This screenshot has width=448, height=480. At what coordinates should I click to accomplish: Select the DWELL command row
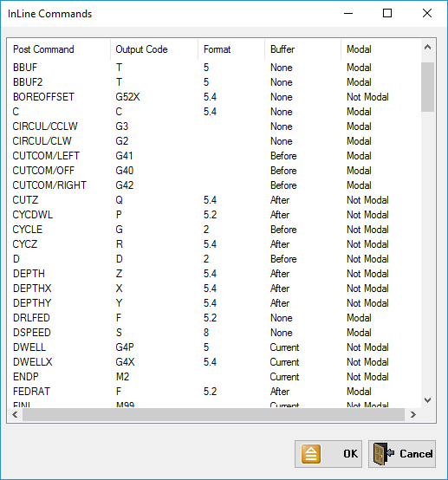[x=214, y=347]
